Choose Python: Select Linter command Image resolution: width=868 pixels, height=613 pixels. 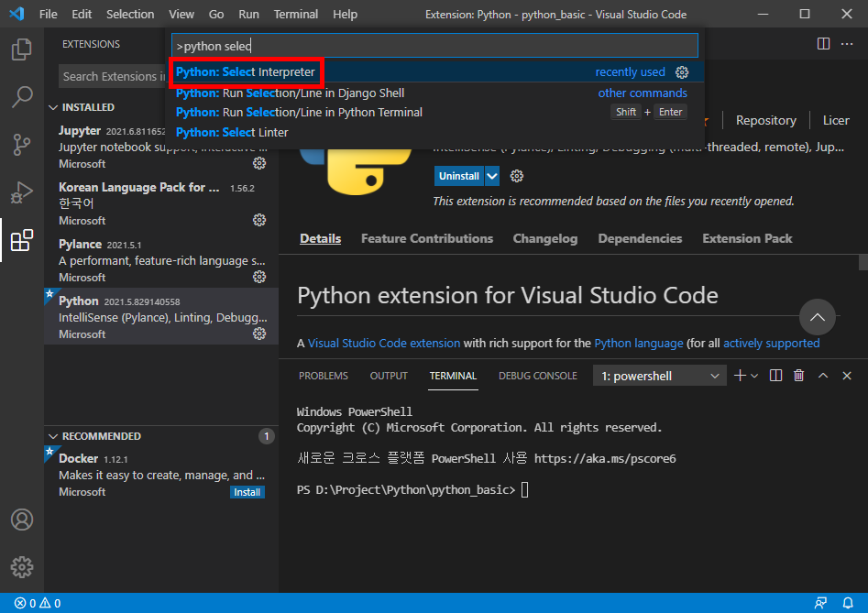(434, 132)
